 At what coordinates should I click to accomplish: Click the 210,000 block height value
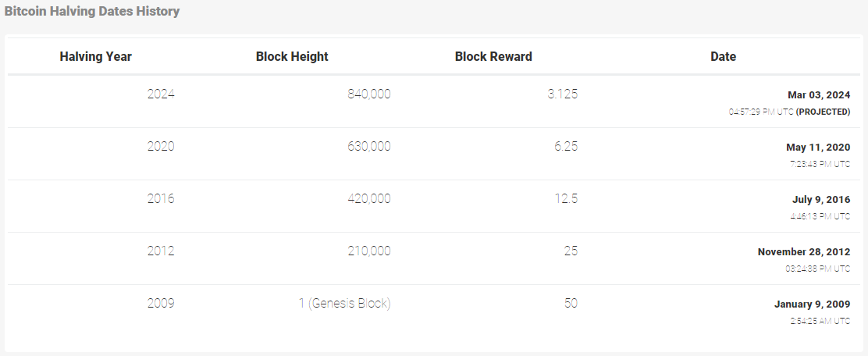tap(368, 251)
